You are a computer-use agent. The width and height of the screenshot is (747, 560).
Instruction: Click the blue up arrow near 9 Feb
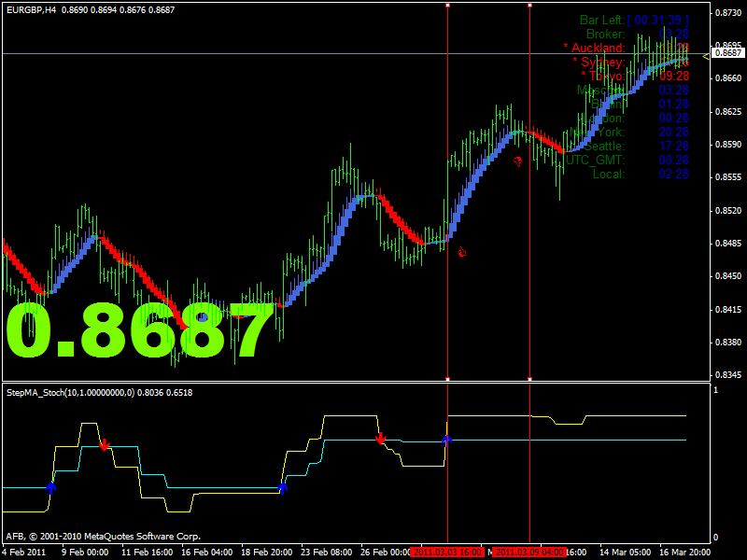coord(51,485)
